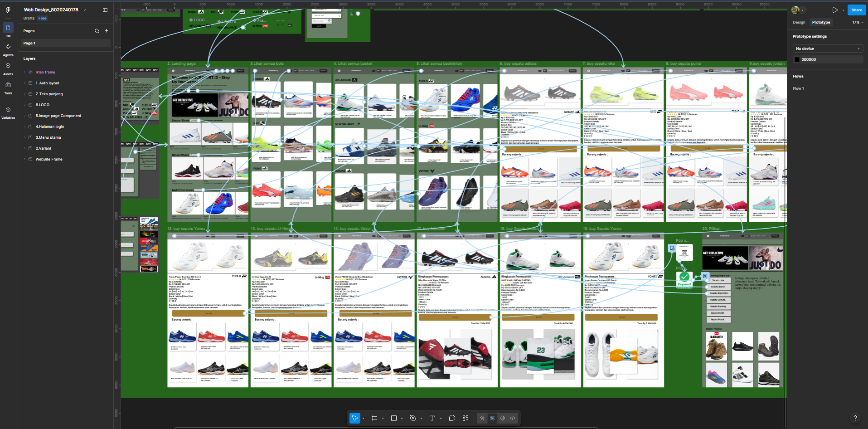The width and height of the screenshot is (868, 429).
Task: Select Page 1 in Pages list
Action: point(66,43)
